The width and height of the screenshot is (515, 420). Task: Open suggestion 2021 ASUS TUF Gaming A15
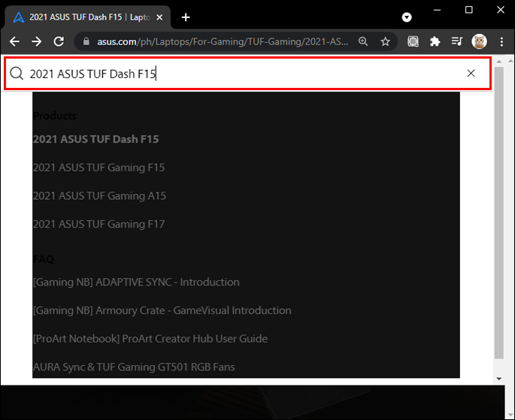tap(99, 196)
